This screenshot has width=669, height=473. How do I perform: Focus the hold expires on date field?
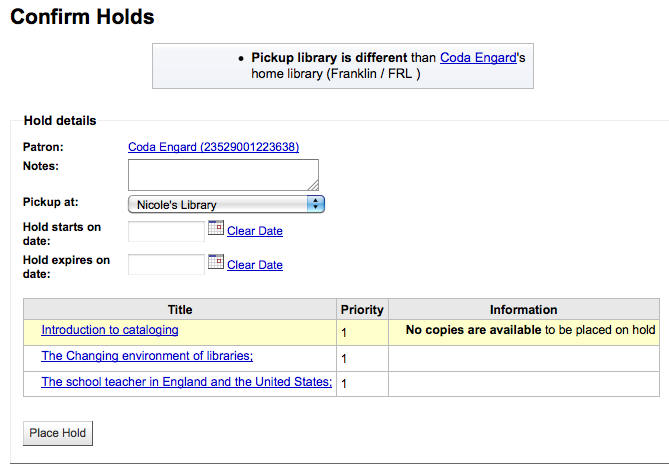click(166, 264)
